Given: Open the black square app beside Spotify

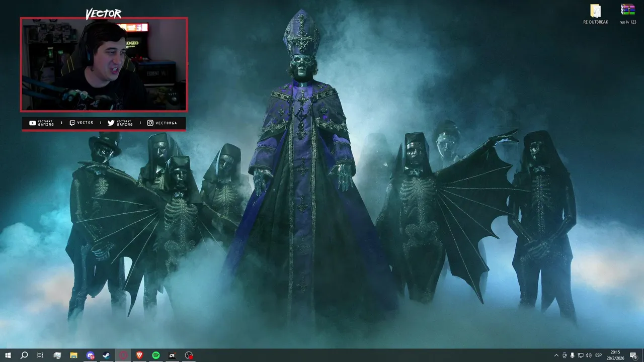Looking at the screenshot, I should (172, 355).
